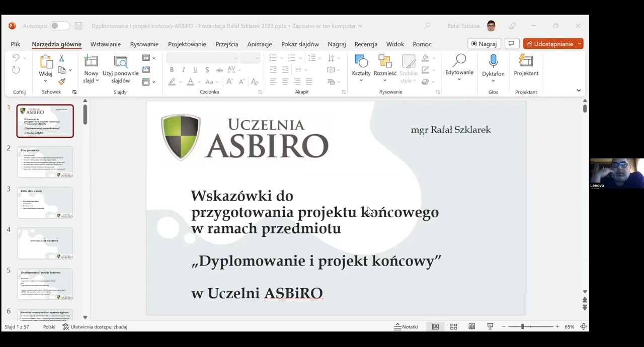Open the Plik menu
Image resolution: width=644 pixels, height=347 pixels.
[x=16, y=44]
